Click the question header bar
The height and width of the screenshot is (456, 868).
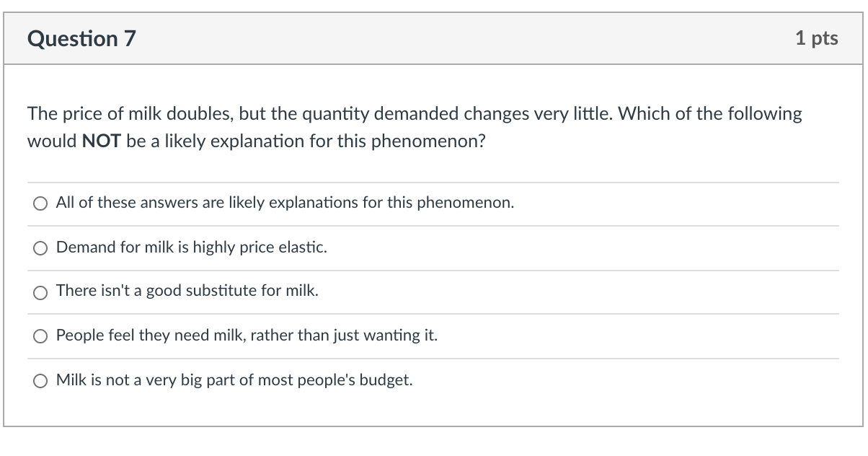tap(433, 38)
